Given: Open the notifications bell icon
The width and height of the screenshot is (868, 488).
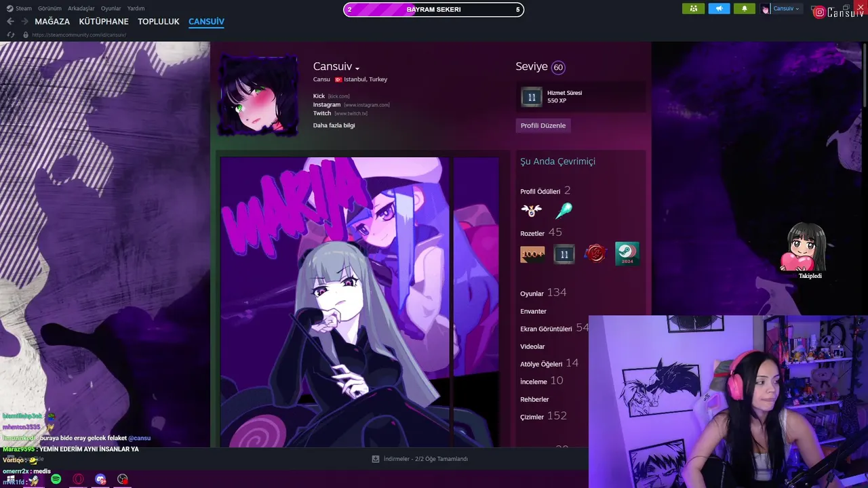Looking at the screenshot, I should coord(745,9).
